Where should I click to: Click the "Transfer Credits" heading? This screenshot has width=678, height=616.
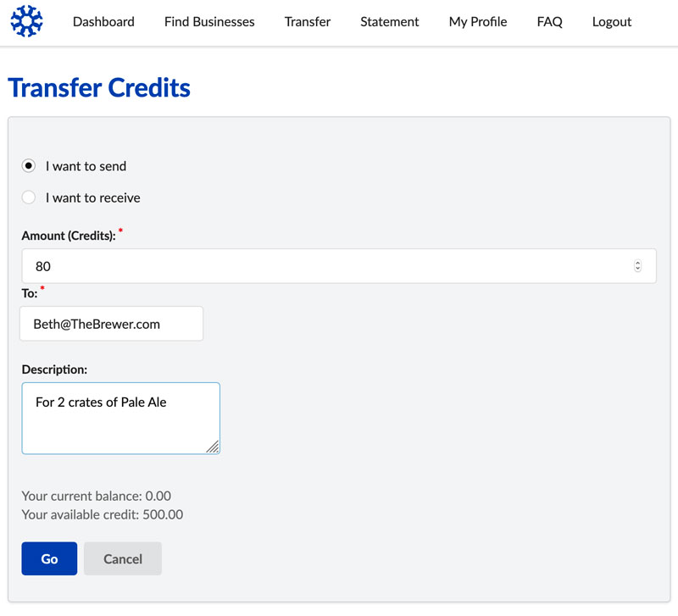click(x=99, y=88)
